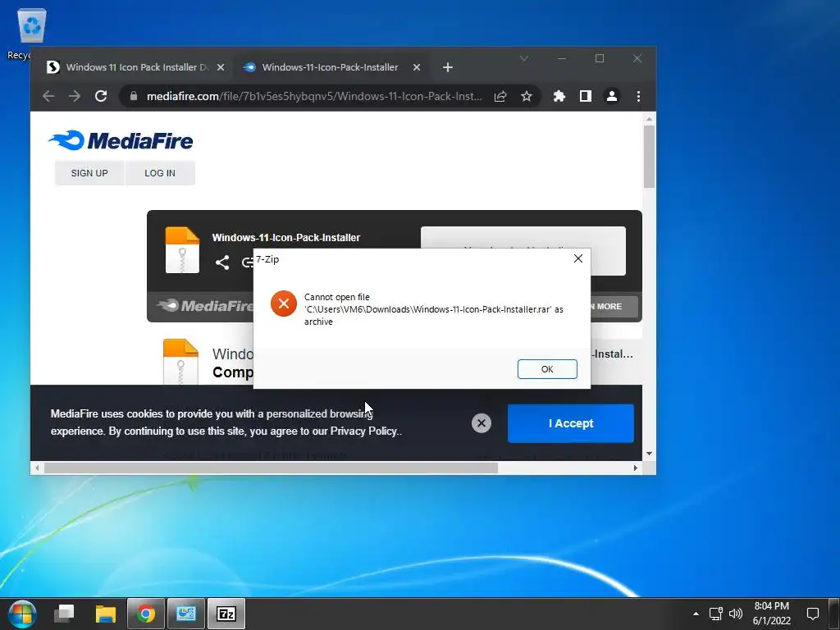Click the horizontal scrollbar thumb in Chrome
This screenshot has height=630, width=840.
(x=271, y=468)
